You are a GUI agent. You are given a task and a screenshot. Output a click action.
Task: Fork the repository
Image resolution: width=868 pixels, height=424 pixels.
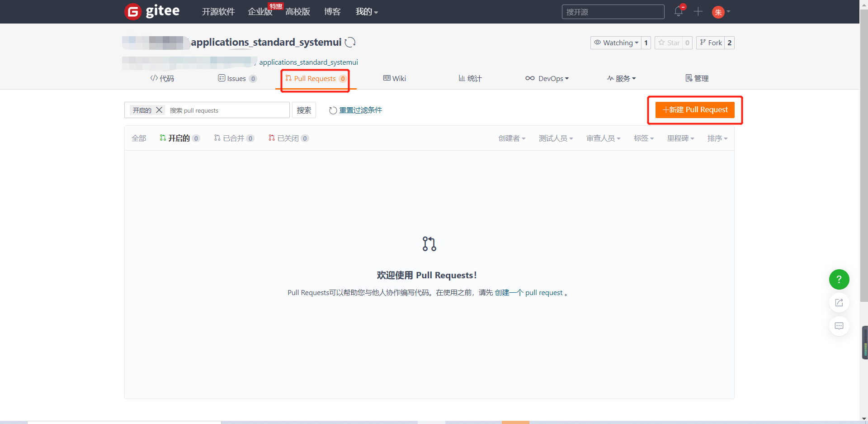[x=711, y=43]
